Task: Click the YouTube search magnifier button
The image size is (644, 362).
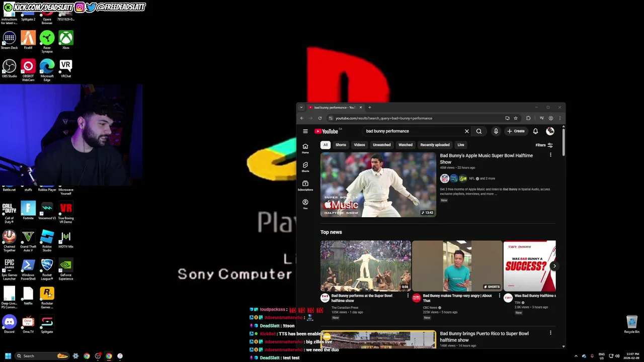Action: coord(479,131)
